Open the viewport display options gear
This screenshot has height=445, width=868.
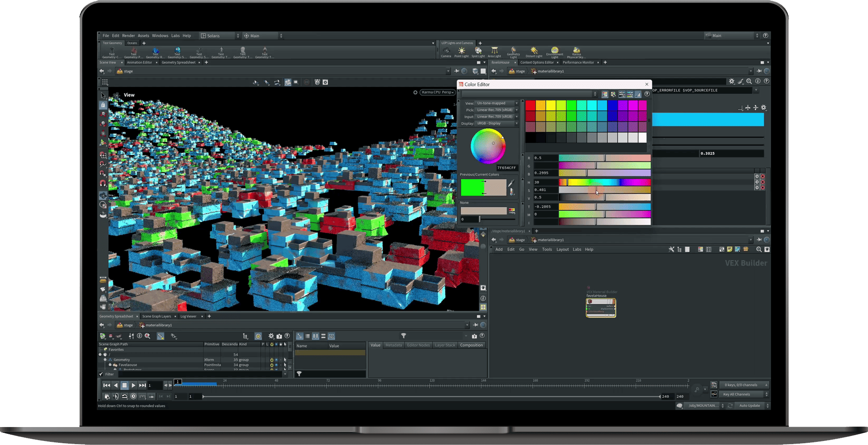pyautogui.click(x=415, y=92)
